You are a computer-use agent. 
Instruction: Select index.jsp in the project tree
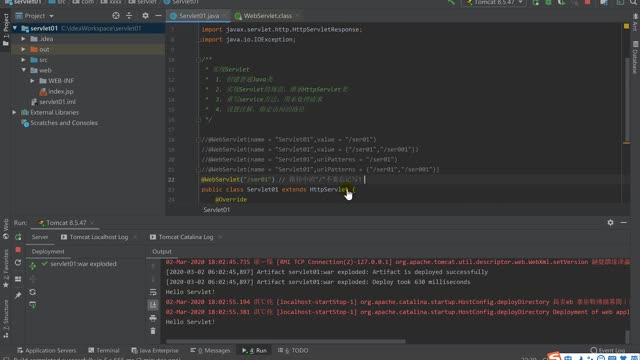(61, 91)
